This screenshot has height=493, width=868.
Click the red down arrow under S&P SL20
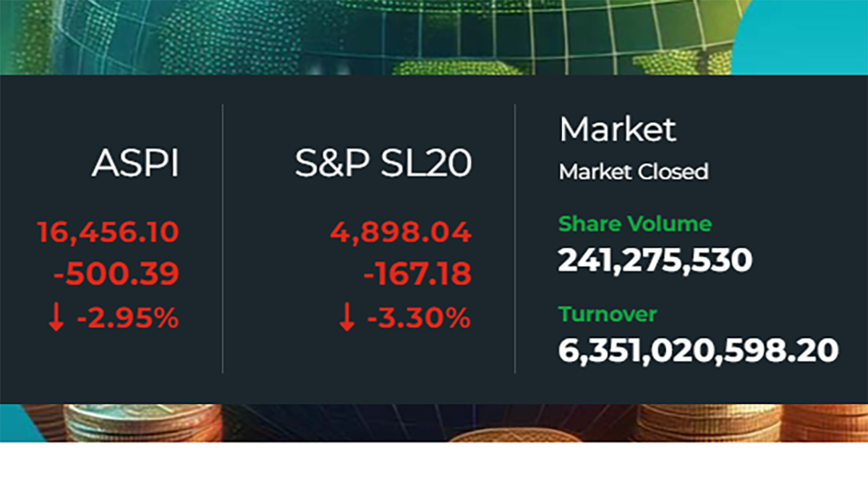347,319
